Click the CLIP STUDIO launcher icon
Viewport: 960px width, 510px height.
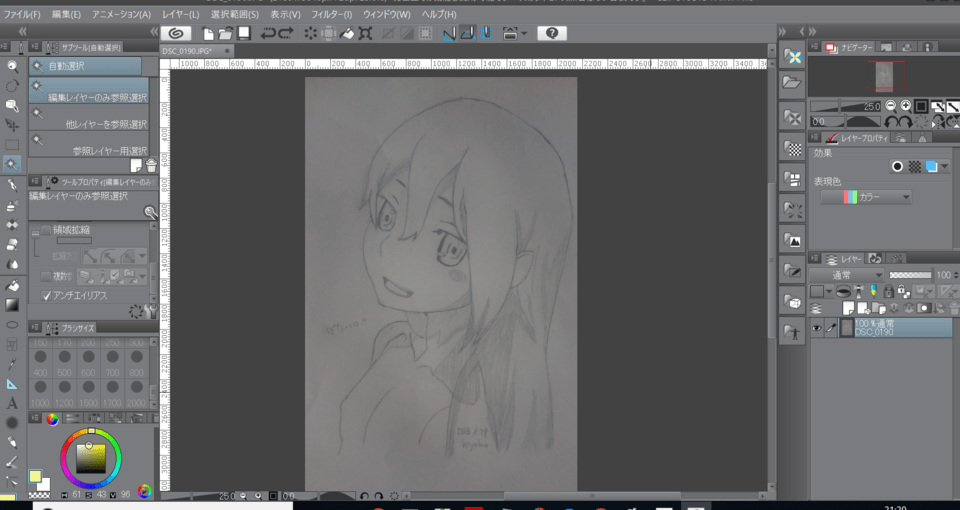coord(176,33)
